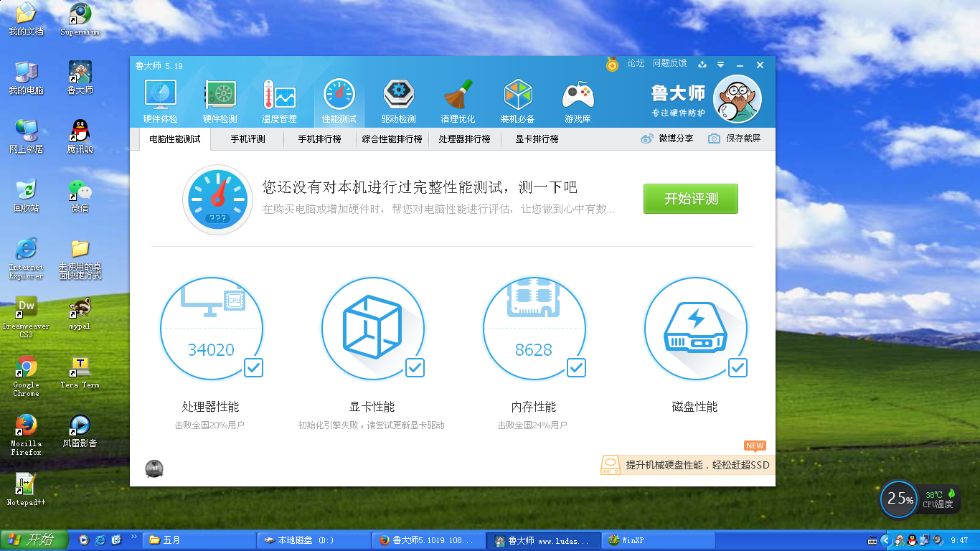Open the 装机必备 essential software section
The height and width of the screenshot is (551, 980).
point(517,101)
